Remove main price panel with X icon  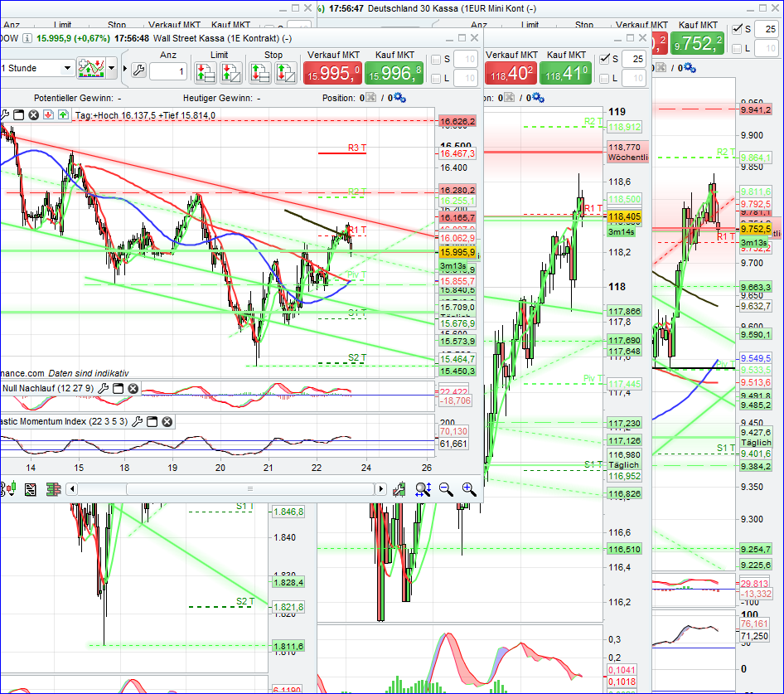[33, 115]
